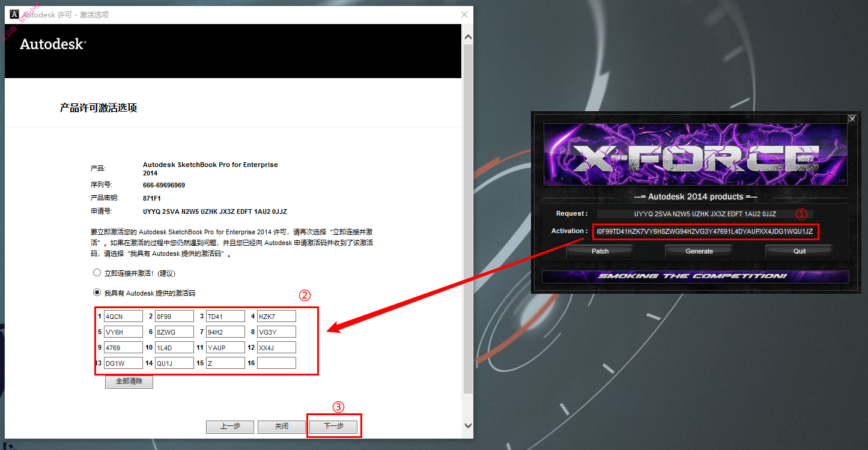868x450 pixels.
Task: Click activation code field 10 containing 1L4D
Action: point(174,347)
